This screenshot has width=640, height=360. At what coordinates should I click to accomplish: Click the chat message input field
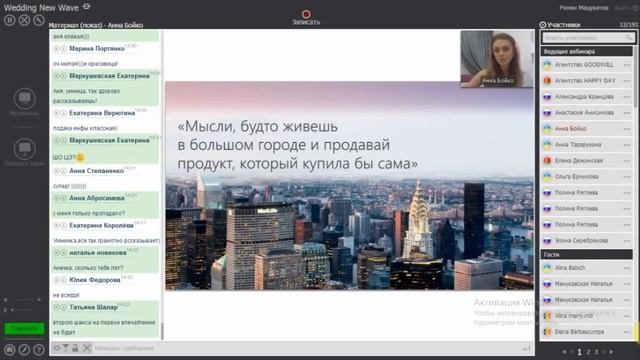(x=306, y=348)
